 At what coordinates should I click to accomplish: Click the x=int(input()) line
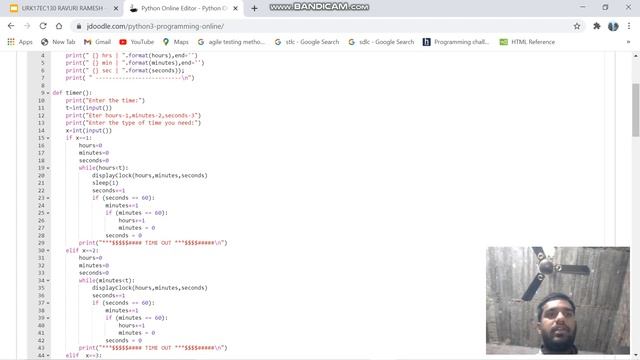point(89,131)
